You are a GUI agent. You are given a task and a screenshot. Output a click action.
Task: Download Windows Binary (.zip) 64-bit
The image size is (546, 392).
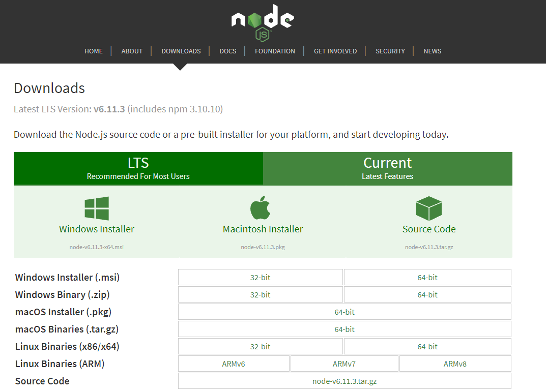pyautogui.click(x=427, y=294)
